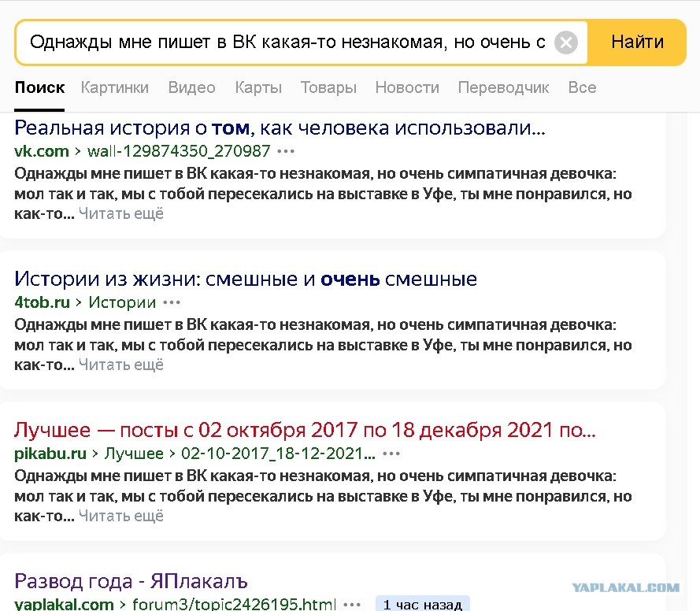
Task: Open three-dot menu for the yaplakal.com result
Action: coord(352,605)
